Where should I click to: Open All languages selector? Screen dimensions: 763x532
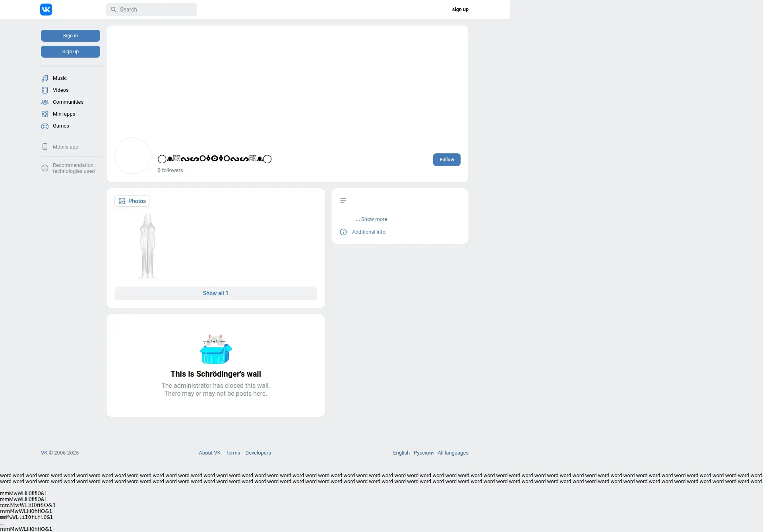(453, 453)
